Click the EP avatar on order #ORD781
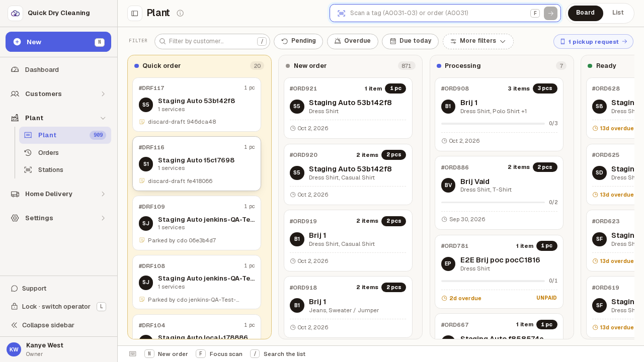 coord(448,263)
